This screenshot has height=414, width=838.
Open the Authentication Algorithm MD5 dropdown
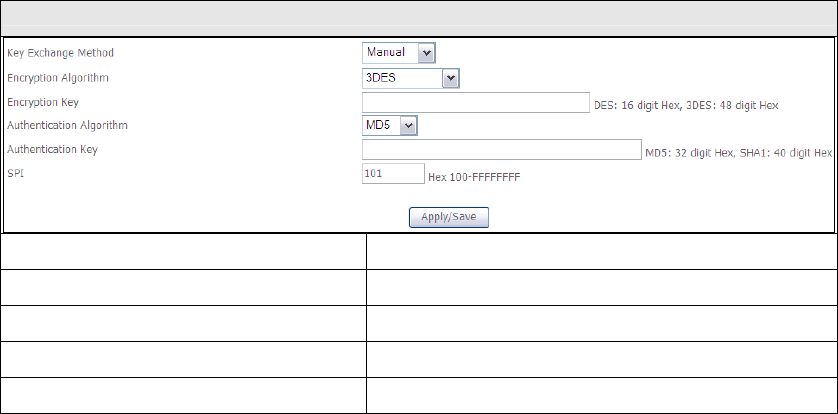(390, 125)
